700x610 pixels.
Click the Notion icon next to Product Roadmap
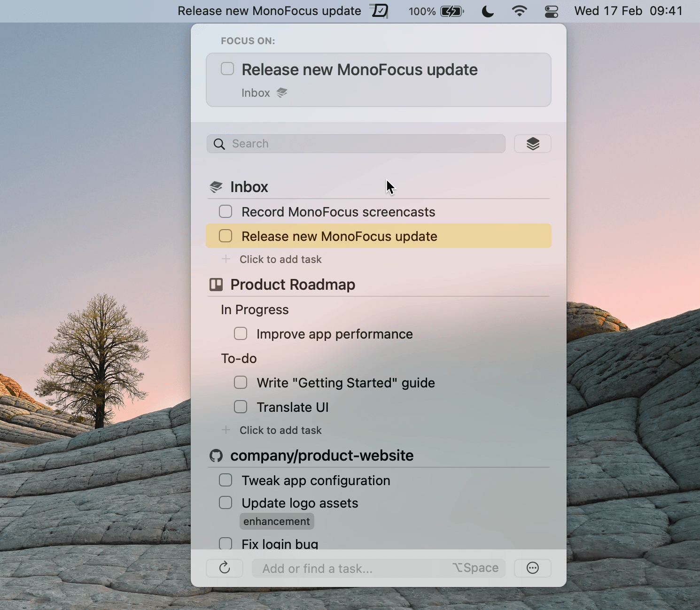216,284
